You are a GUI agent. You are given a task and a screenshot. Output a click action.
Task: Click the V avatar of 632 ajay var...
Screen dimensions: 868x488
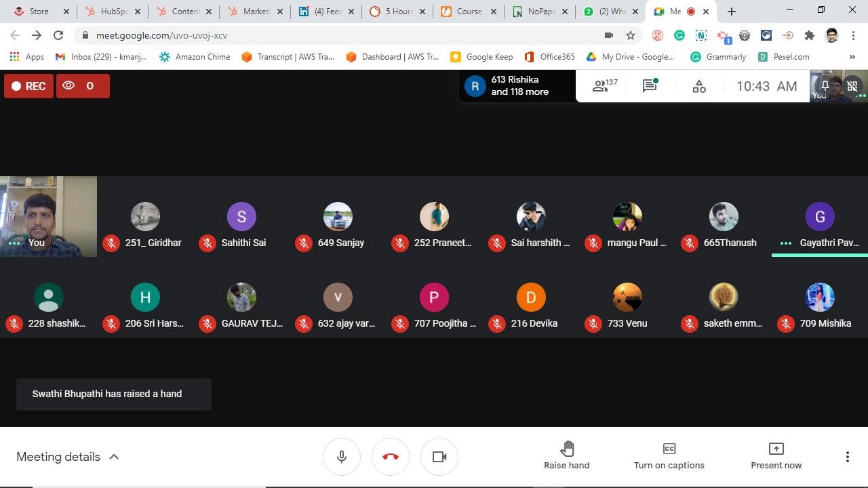point(338,298)
